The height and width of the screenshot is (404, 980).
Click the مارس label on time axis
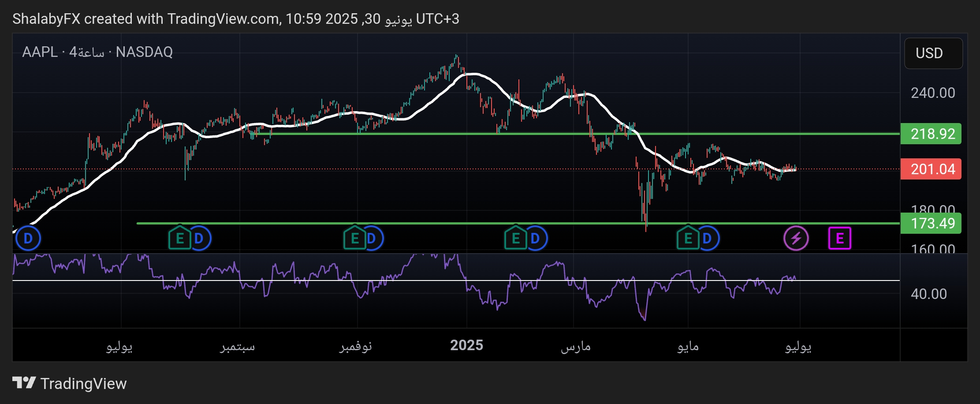tap(576, 346)
